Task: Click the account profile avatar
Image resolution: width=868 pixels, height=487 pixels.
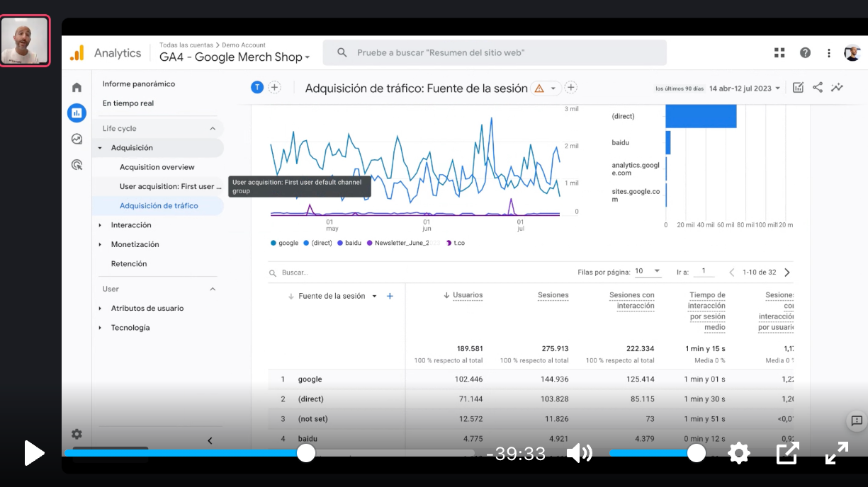Action: (x=852, y=53)
